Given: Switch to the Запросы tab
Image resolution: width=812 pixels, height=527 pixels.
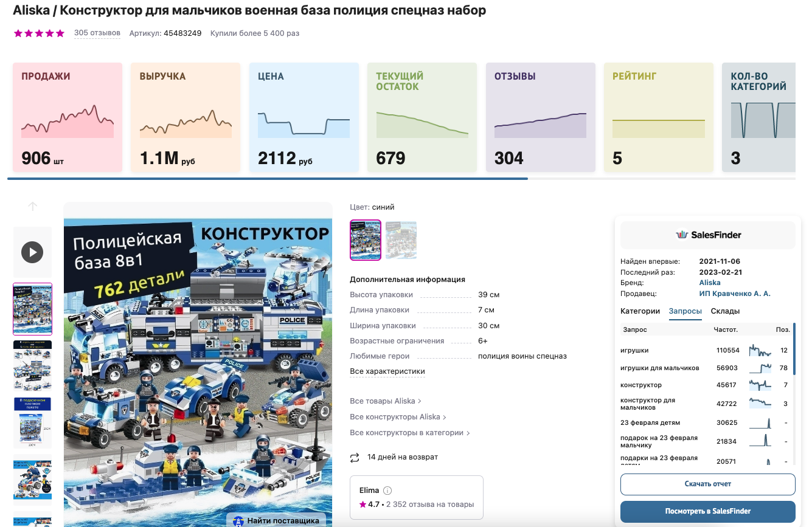Looking at the screenshot, I should [685, 311].
